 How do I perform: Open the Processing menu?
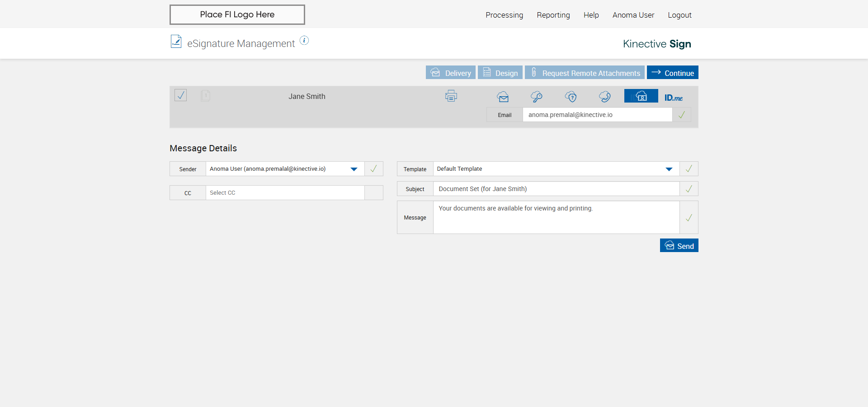(x=504, y=15)
